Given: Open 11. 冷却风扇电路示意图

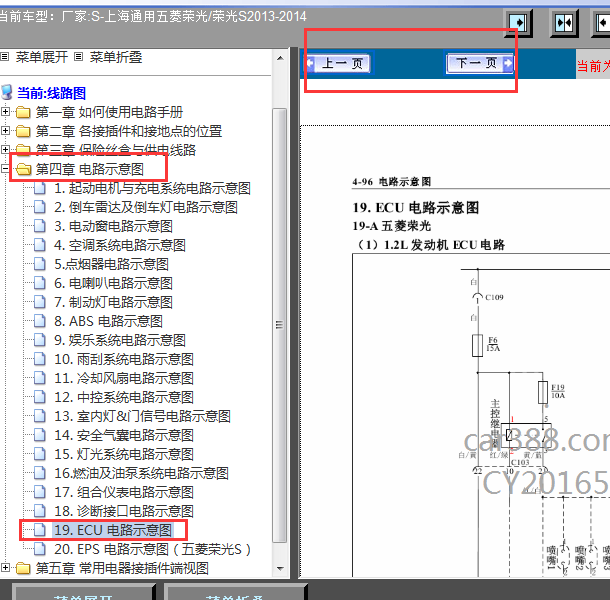Looking at the screenshot, I should pos(124,379).
